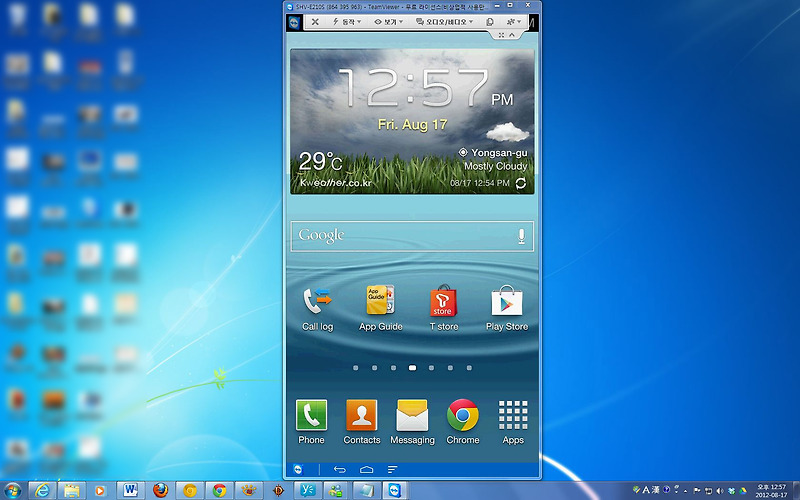Click the volume speaker tray icon
Viewport: 800px width, 500px height.
click(720, 490)
